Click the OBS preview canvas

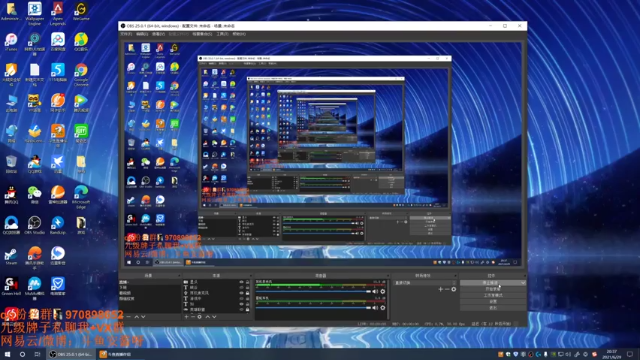(x=322, y=155)
